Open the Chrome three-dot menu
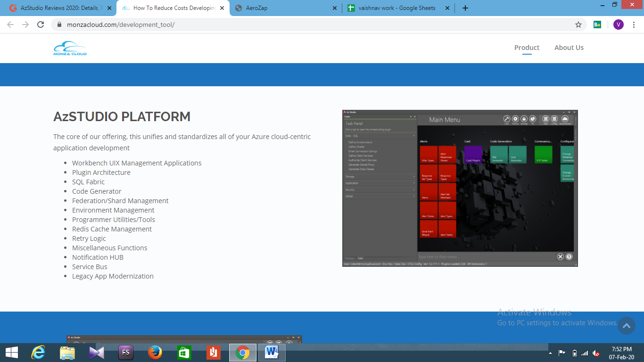This screenshot has width=644, height=362. point(634,25)
